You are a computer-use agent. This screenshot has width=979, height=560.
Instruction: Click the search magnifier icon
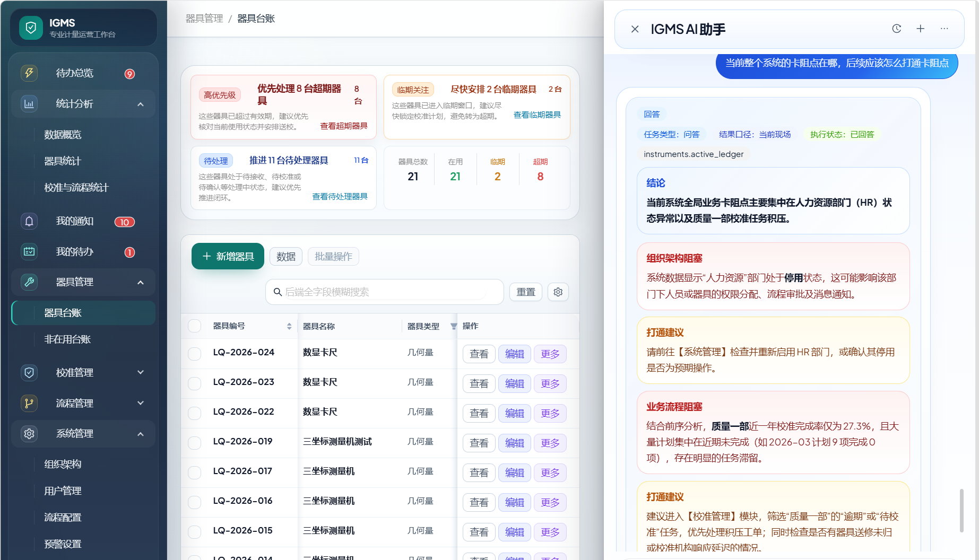[x=278, y=292]
